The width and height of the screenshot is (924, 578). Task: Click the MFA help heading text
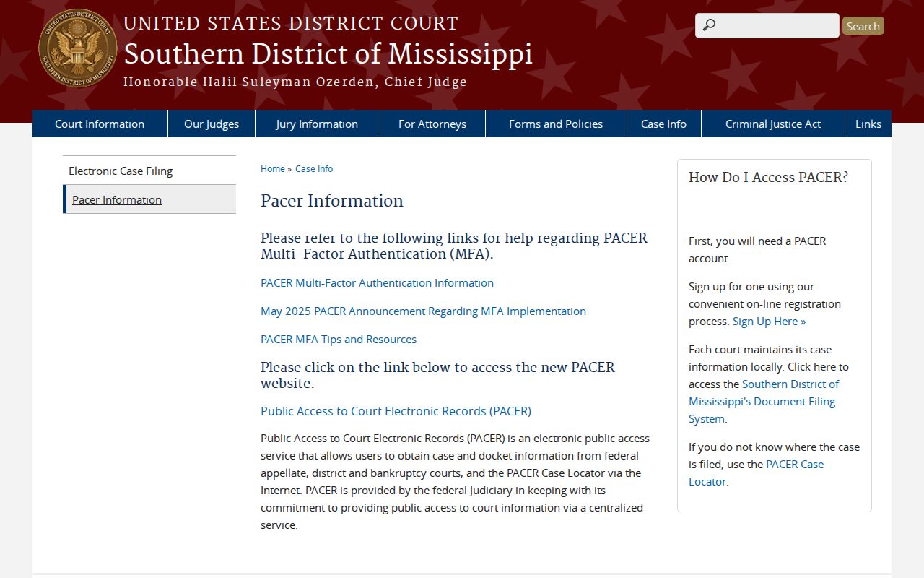(454, 246)
